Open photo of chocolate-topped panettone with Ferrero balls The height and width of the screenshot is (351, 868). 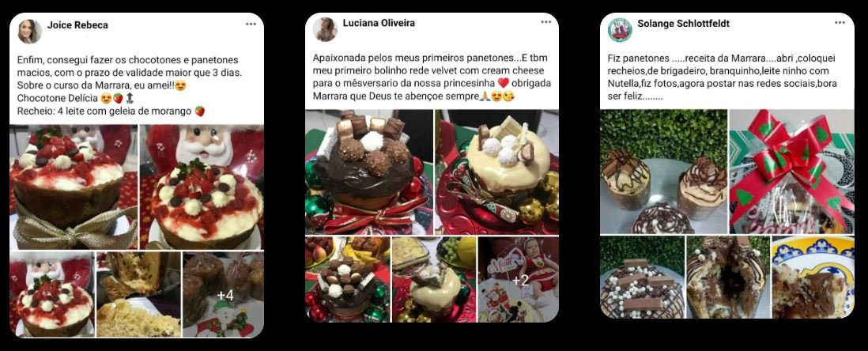pyautogui.click(x=369, y=172)
